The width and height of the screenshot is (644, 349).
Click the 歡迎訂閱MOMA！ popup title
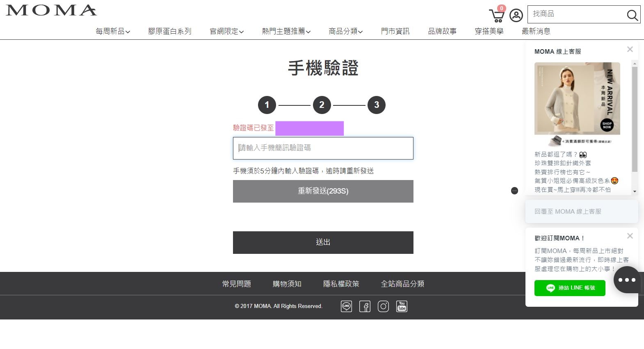tap(560, 238)
